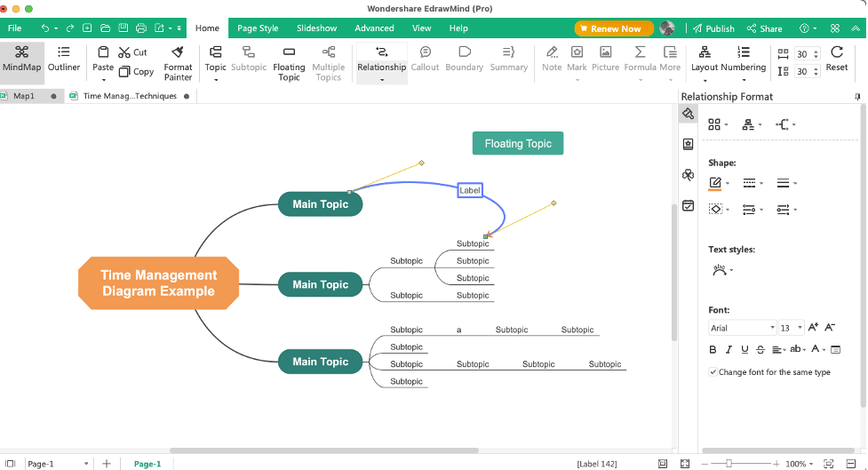Click the Publish icon
The width and height of the screenshot is (868, 470).
pos(697,28)
